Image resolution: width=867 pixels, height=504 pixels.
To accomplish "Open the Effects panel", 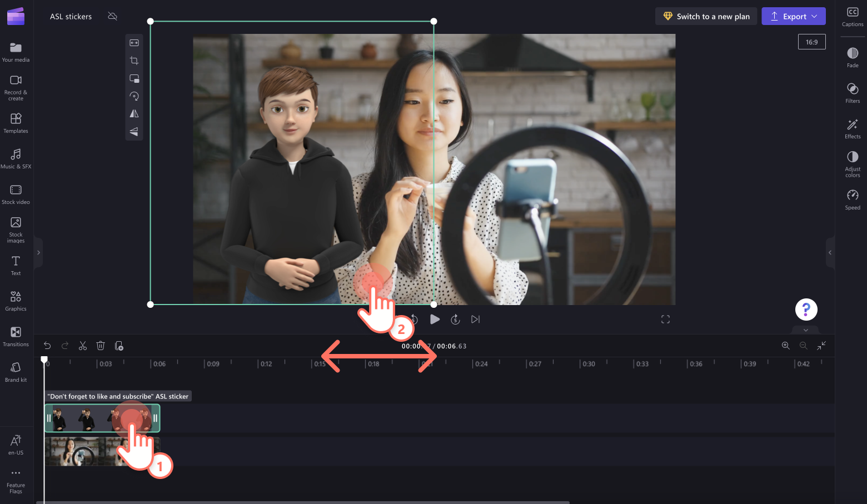I will pyautogui.click(x=853, y=128).
